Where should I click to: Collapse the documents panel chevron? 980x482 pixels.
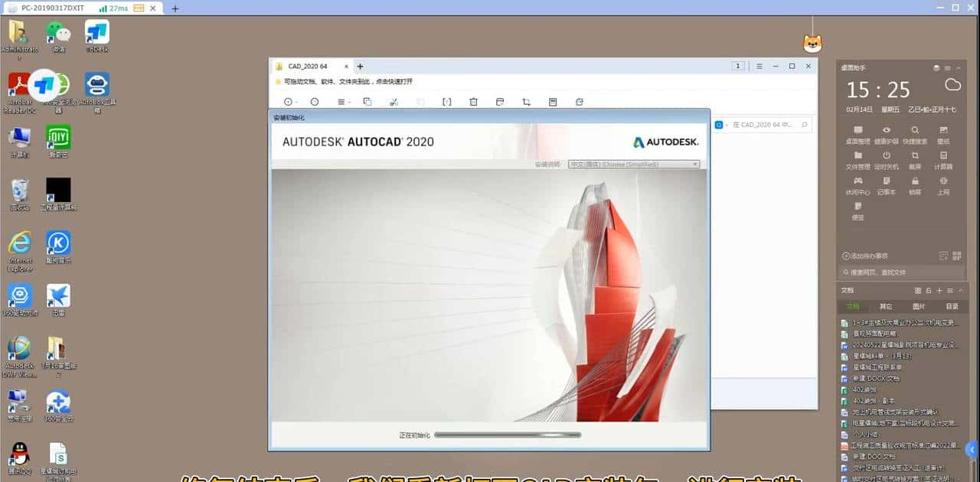coord(959,291)
